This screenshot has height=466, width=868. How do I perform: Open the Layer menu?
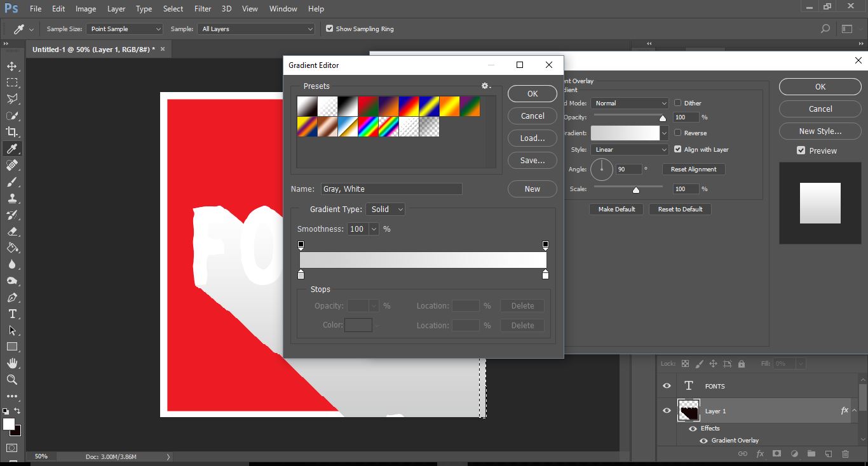pos(116,9)
